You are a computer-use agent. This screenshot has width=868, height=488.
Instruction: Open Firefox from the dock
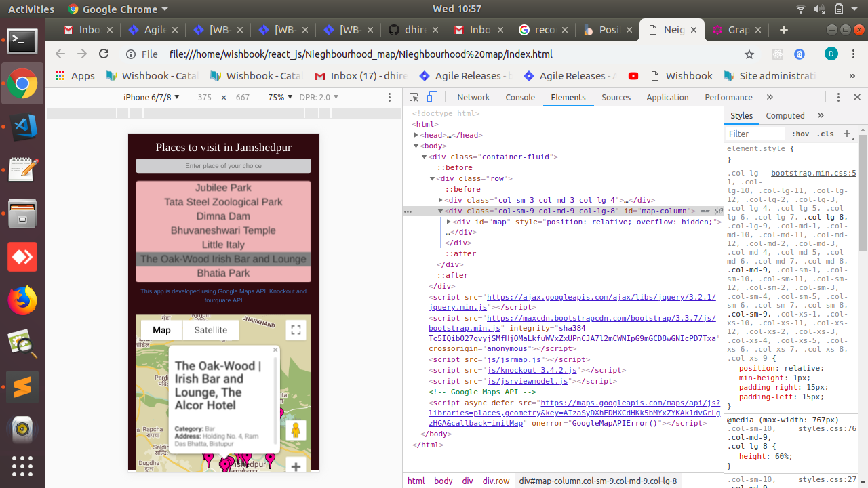[x=22, y=300]
